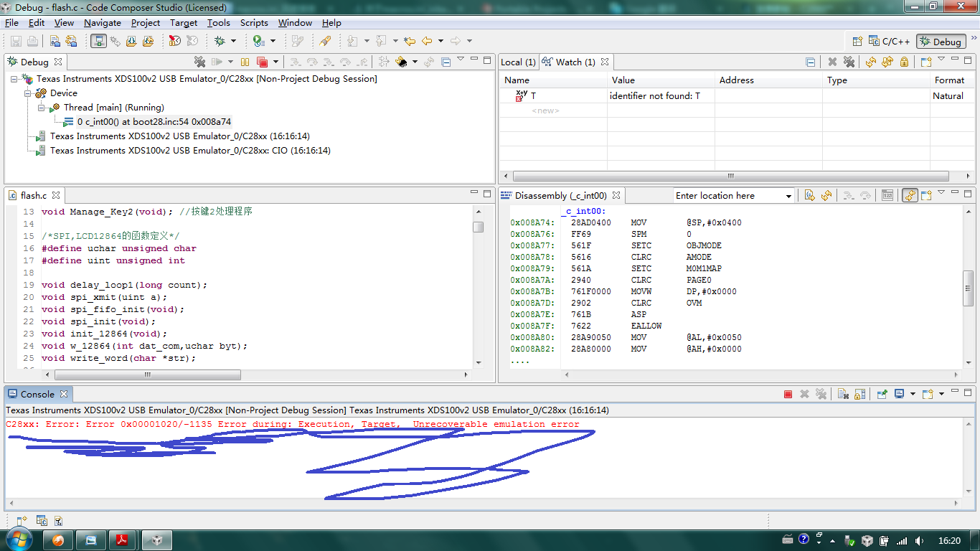This screenshot has height=551, width=980.
Task: Click the Watch view horizontal scrollbar thumb
Action: [x=731, y=176]
